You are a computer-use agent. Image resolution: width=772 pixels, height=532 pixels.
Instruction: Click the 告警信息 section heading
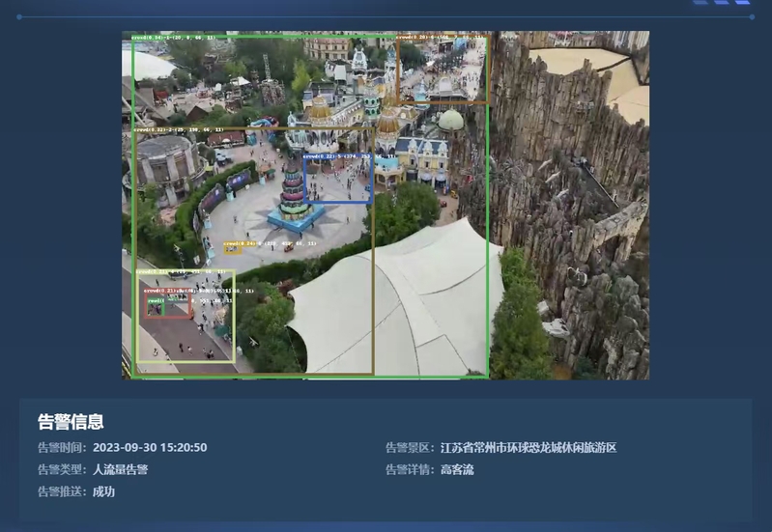click(71, 422)
